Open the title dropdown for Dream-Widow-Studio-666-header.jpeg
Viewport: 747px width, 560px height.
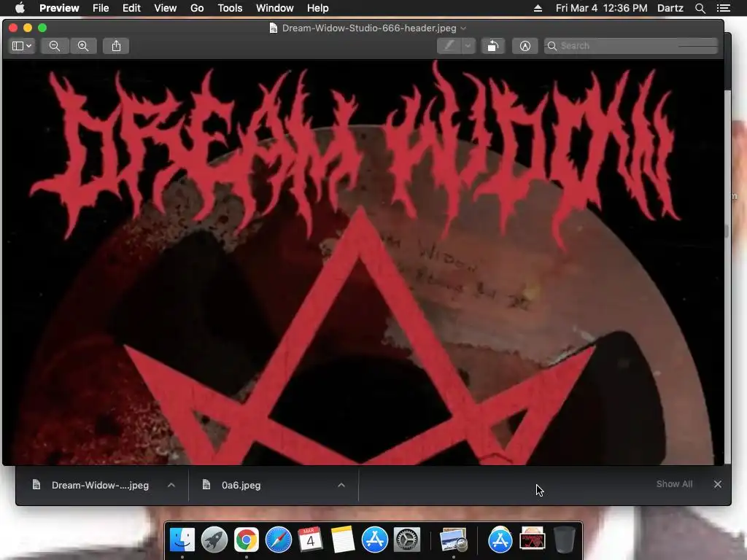463,28
